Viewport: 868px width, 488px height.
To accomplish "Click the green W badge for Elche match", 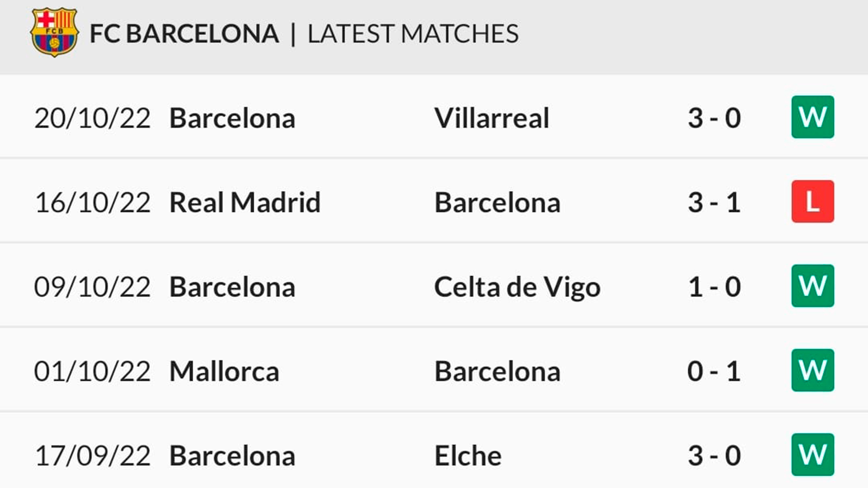I will tap(812, 455).
